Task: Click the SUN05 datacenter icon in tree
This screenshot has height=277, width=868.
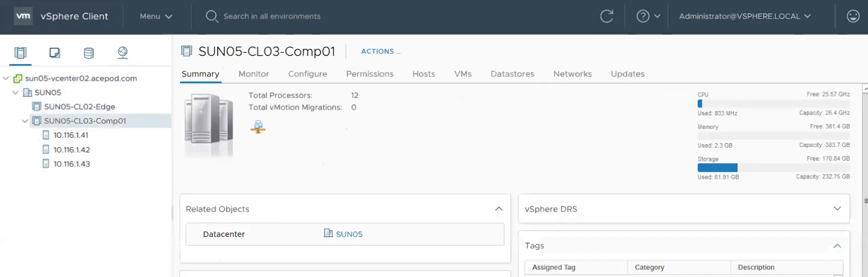Action: [27, 93]
